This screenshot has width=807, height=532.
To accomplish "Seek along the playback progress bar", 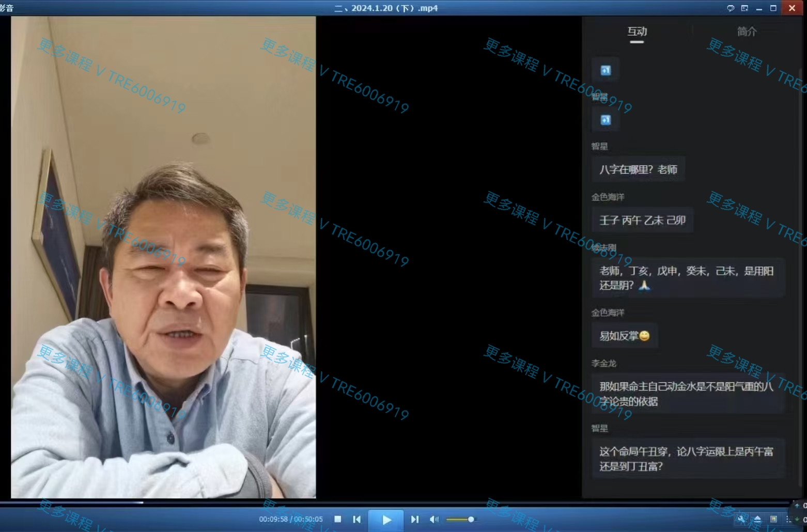I will (x=395, y=502).
